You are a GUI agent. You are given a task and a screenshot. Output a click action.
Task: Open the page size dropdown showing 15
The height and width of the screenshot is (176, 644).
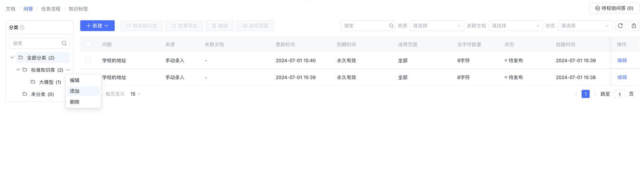click(135, 94)
